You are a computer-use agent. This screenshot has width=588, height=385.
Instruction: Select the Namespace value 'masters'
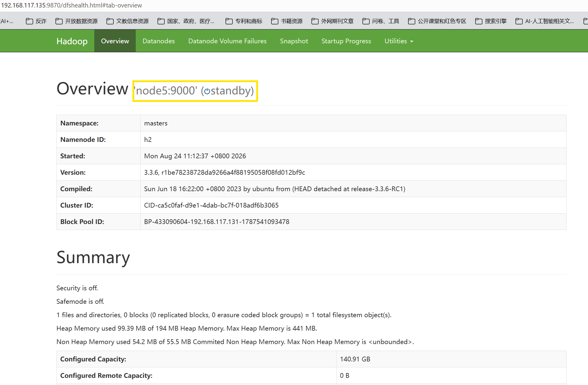coord(156,123)
